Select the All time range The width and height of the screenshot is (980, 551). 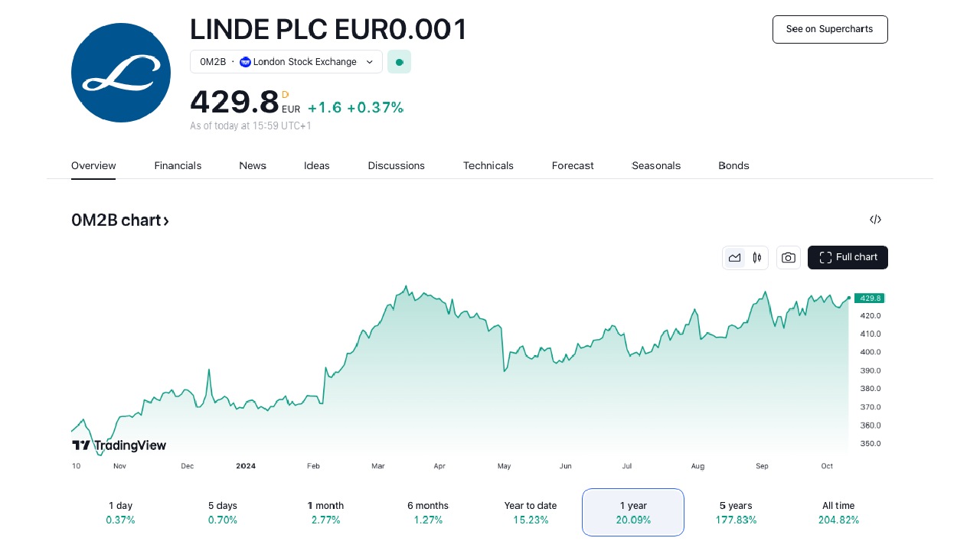point(838,512)
